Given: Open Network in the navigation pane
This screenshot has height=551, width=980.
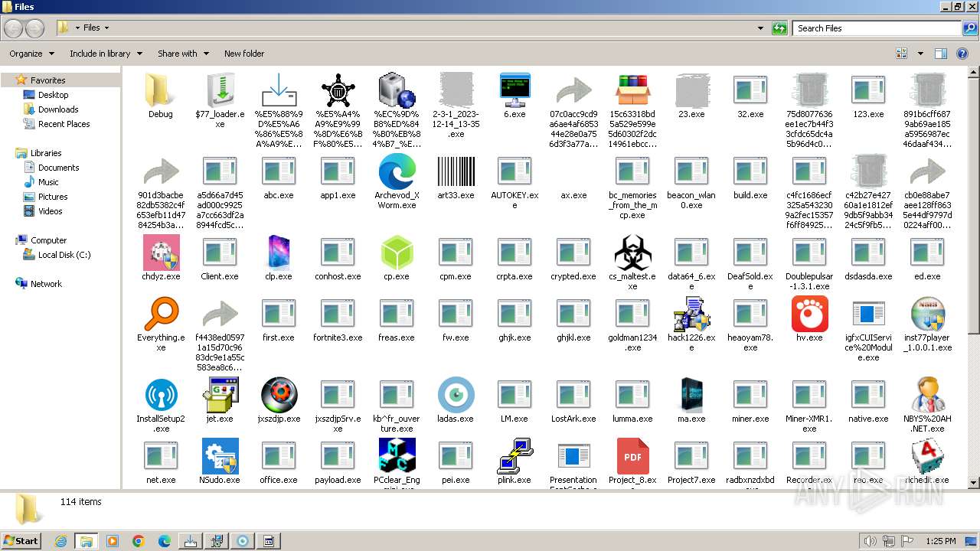Looking at the screenshot, I should (x=46, y=284).
